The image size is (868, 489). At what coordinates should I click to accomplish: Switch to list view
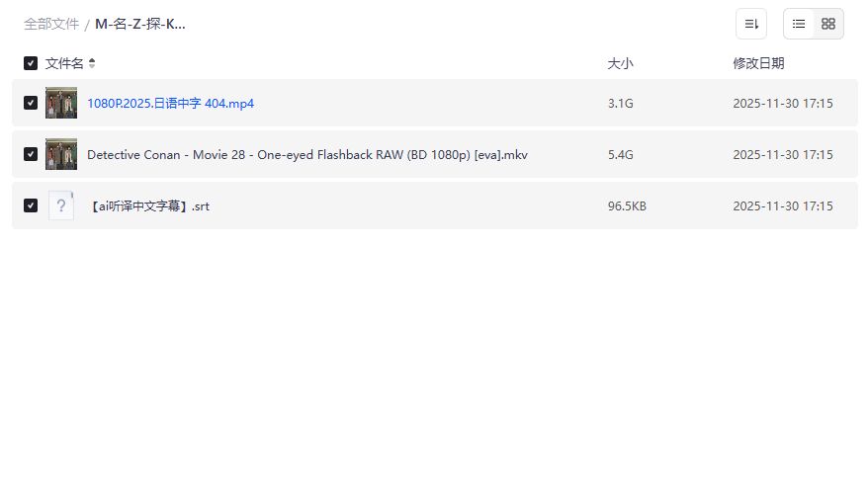click(x=799, y=24)
